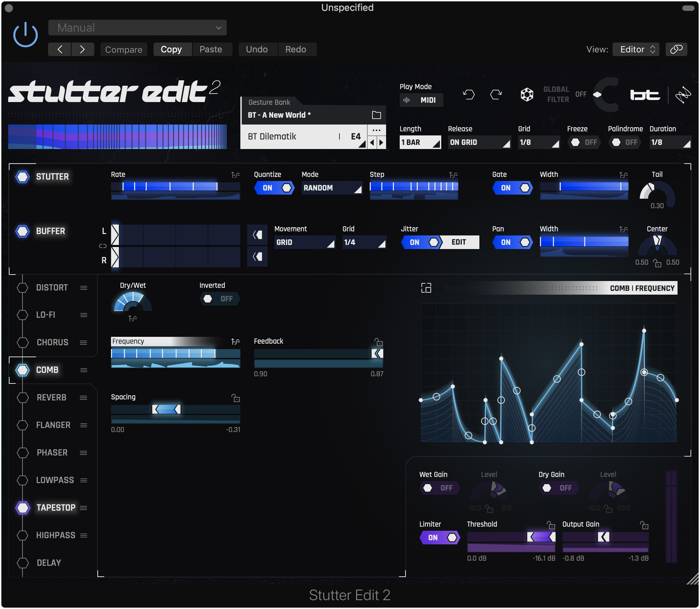Toggle the Quantize ON switch
The image size is (700, 609).
274,188
